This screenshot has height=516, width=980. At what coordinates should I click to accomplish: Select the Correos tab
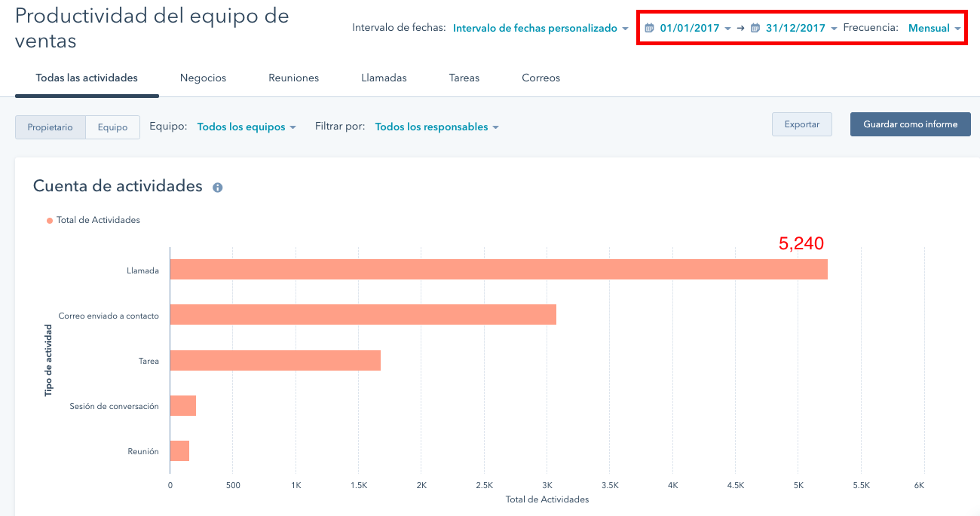click(x=541, y=78)
